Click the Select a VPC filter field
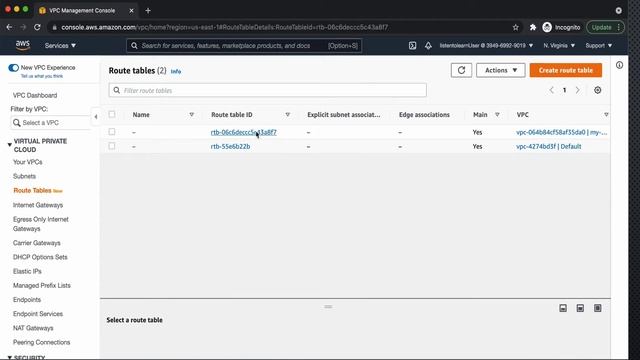 point(51,123)
